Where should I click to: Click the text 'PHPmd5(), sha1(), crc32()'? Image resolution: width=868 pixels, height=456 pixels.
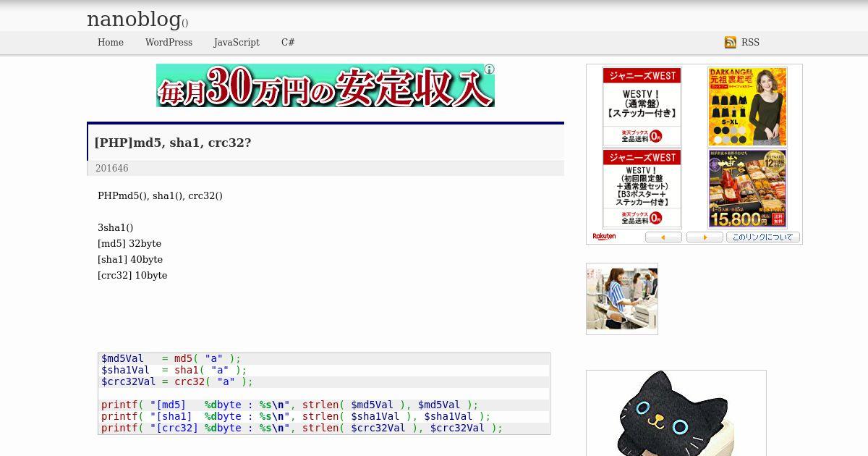tap(160, 196)
